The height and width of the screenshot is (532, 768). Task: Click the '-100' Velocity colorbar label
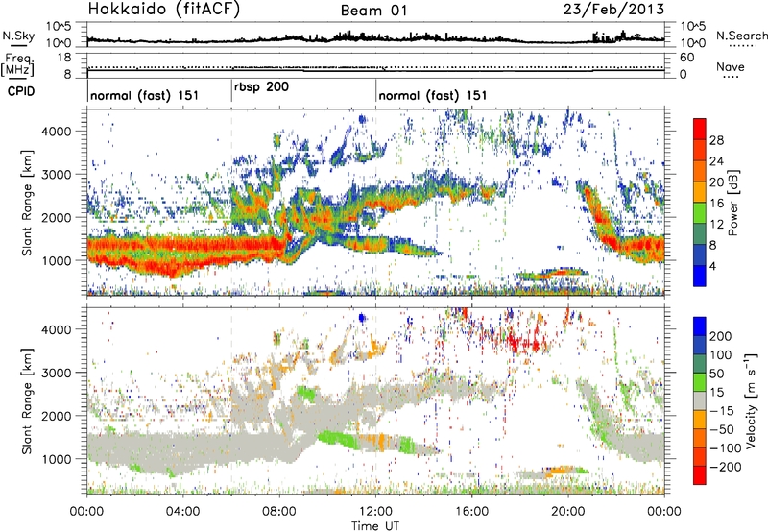pyautogui.click(x=726, y=448)
